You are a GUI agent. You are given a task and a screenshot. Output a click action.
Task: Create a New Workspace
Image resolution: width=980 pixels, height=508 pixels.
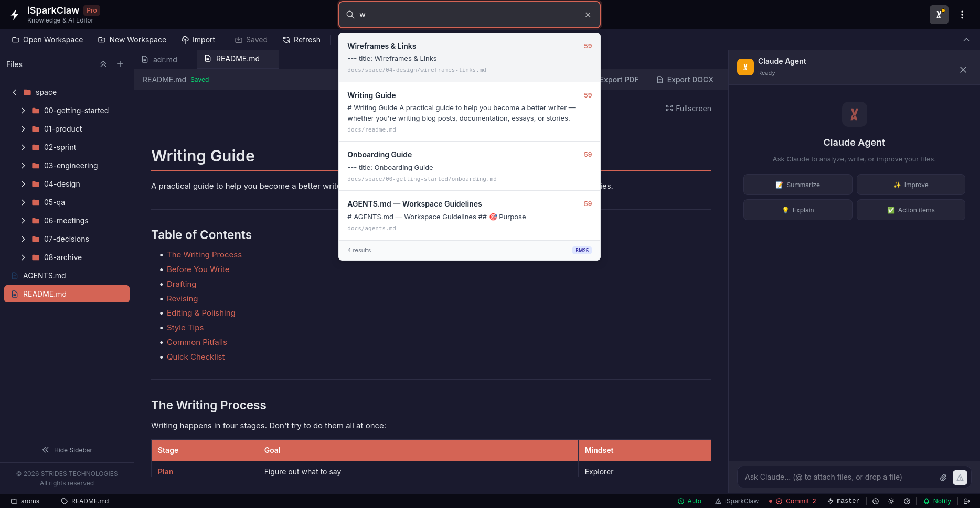coord(132,40)
